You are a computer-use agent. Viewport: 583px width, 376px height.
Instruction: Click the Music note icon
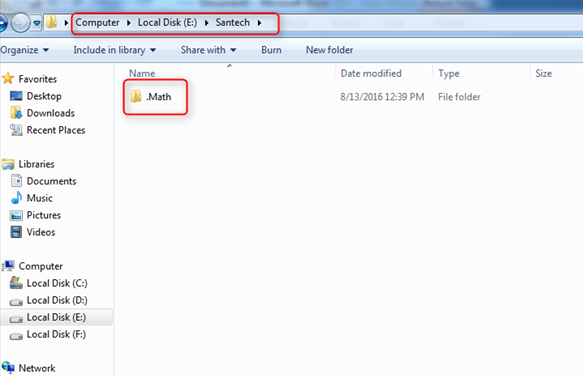pos(16,198)
